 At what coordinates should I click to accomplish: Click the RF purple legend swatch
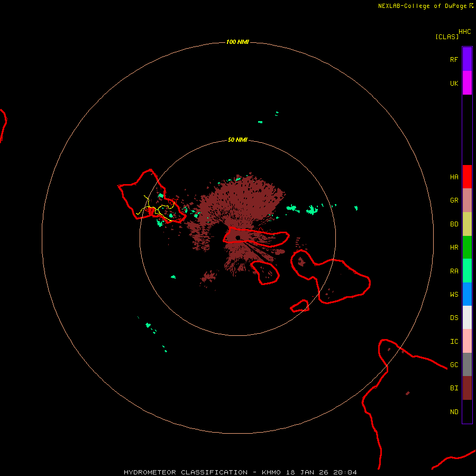pyautogui.click(x=467, y=59)
